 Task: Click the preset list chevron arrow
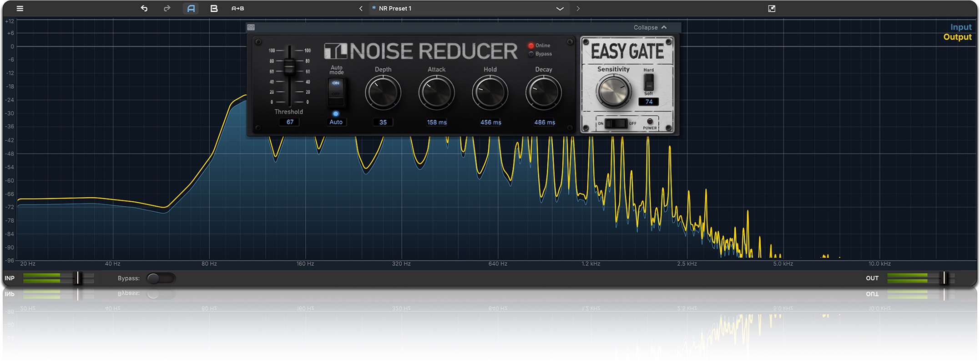560,9
